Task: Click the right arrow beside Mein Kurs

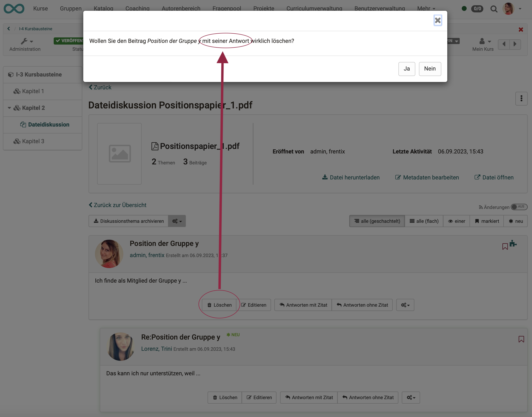Action: [x=515, y=44]
